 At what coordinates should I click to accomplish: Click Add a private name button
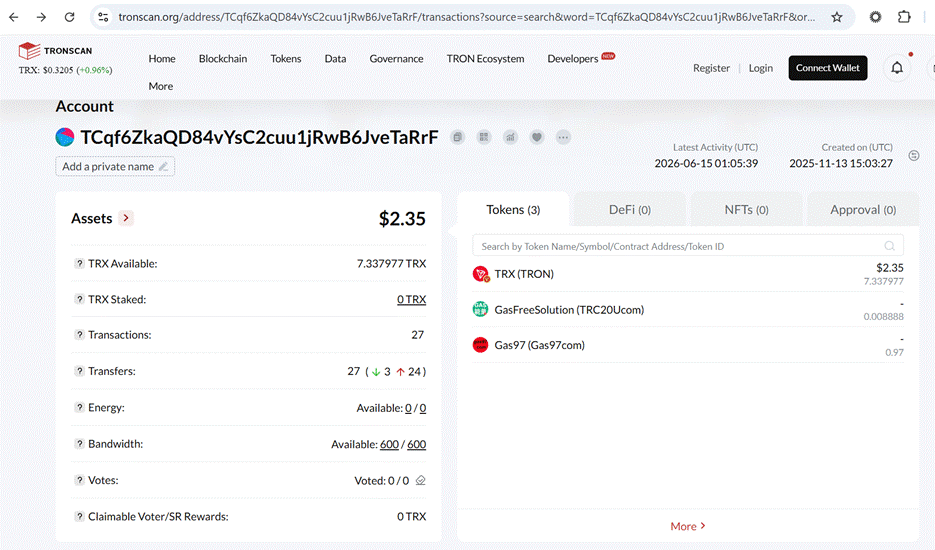[115, 166]
